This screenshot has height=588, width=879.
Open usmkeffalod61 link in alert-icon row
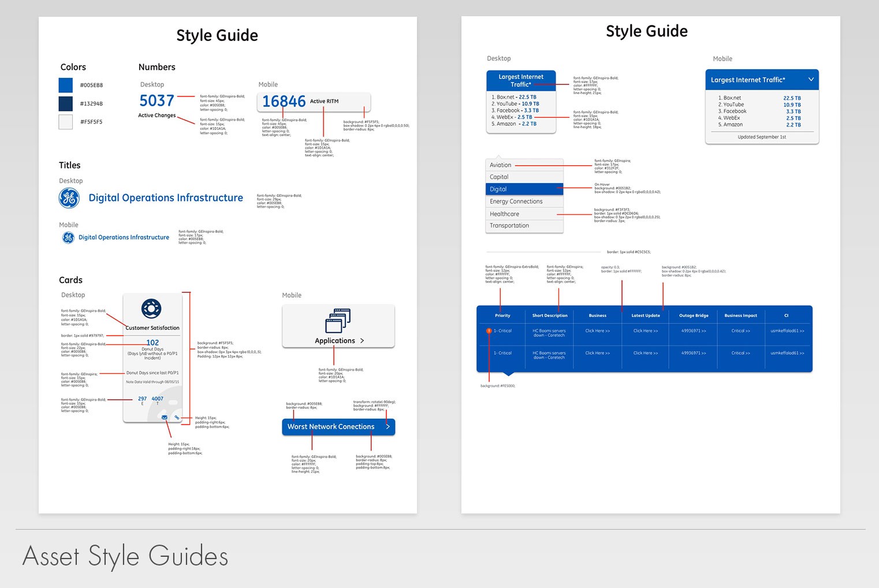point(787,331)
